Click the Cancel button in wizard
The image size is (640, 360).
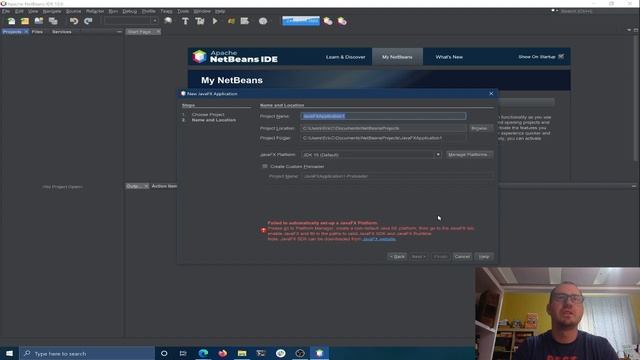[x=462, y=256]
